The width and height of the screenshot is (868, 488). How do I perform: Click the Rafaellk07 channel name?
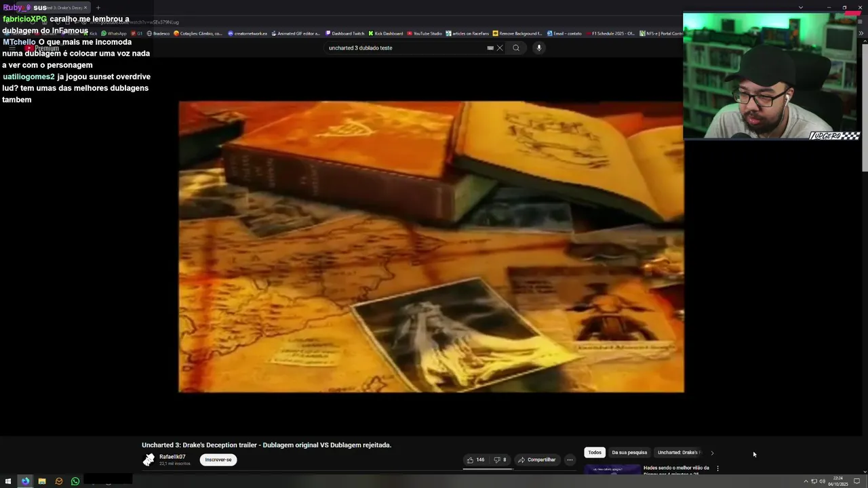point(172,457)
